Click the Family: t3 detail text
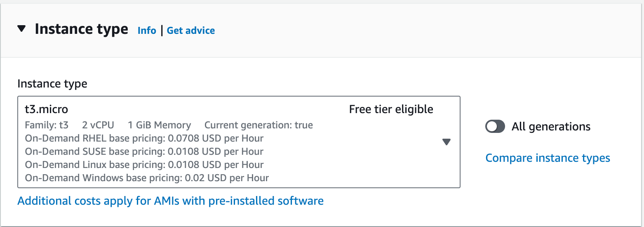 pos(47,125)
